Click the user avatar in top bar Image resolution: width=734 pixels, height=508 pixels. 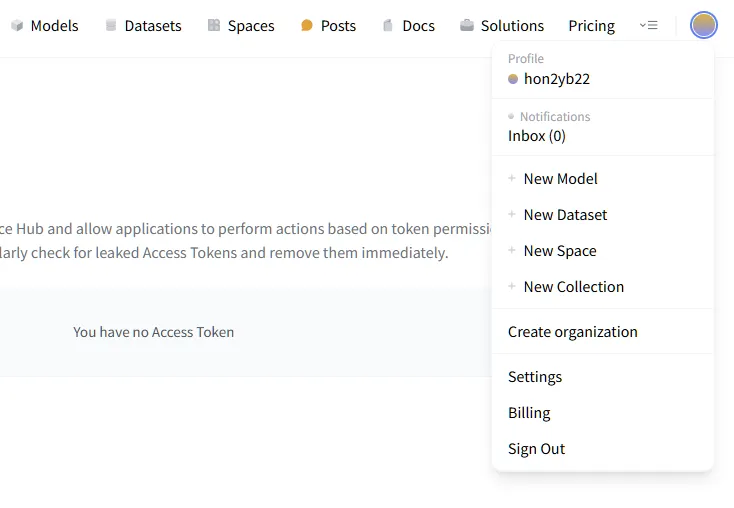704,25
